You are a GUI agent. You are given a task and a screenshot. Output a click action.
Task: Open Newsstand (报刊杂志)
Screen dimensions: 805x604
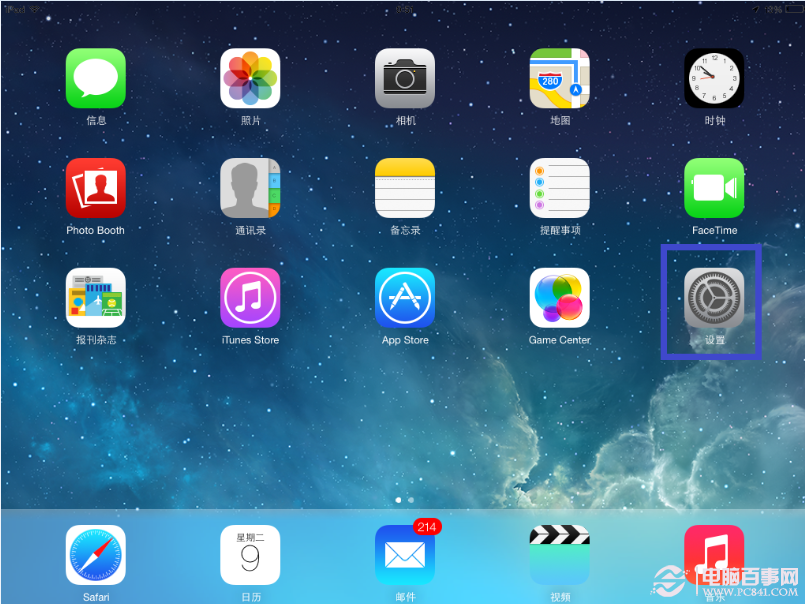coord(95,298)
